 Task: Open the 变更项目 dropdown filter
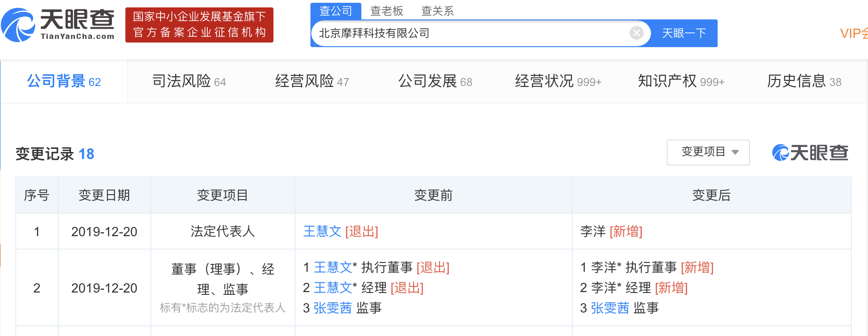click(707, 152)
